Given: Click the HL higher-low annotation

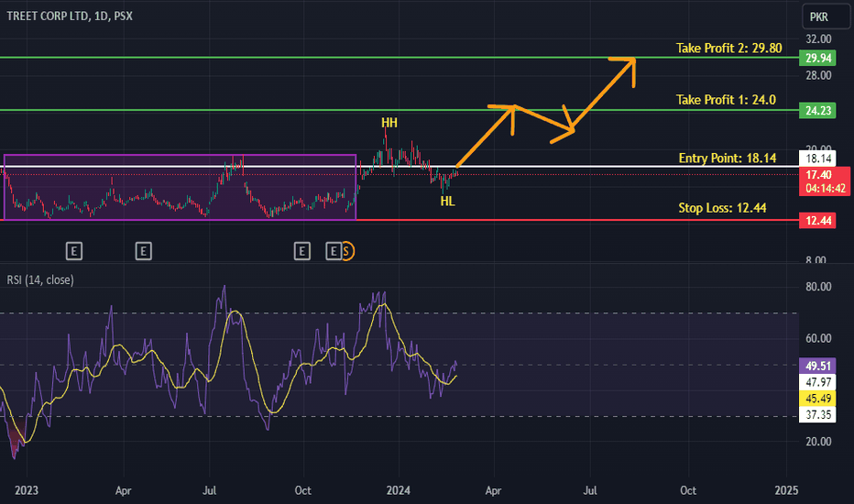Looking at the screenshot, I should [x=447, y=201].
